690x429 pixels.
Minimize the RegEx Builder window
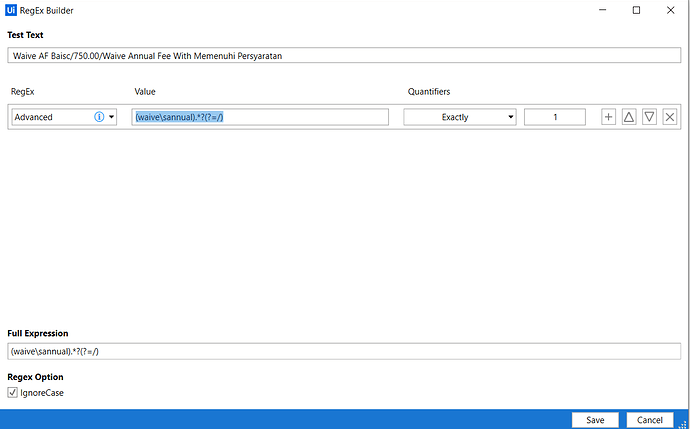602,10
